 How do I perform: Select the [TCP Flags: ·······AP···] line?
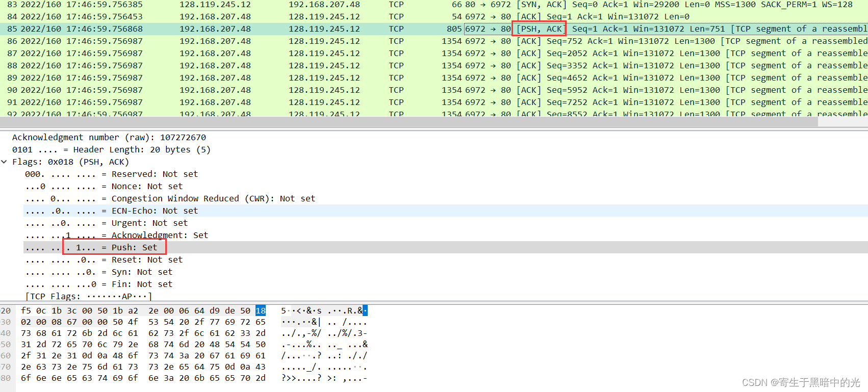coord(88,297)
